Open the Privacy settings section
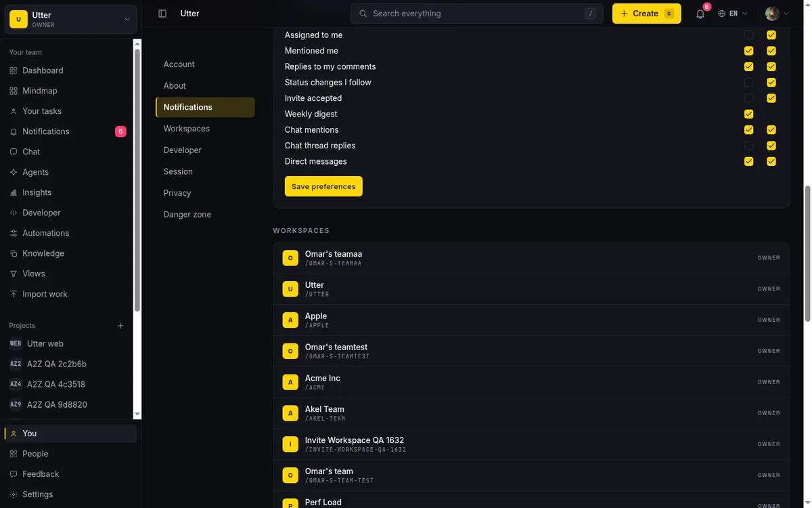The image size is (812, 508). click(x=205, y=193)
